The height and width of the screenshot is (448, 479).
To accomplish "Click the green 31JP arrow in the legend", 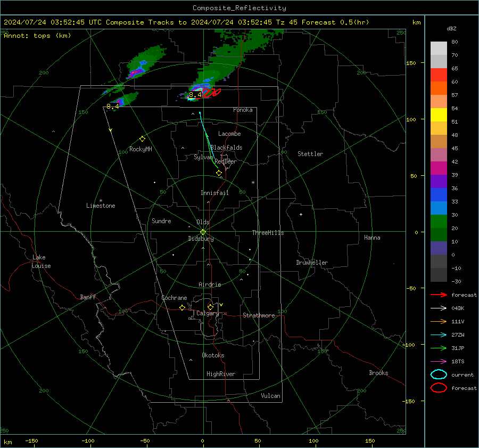I will [x=439, y=348].
